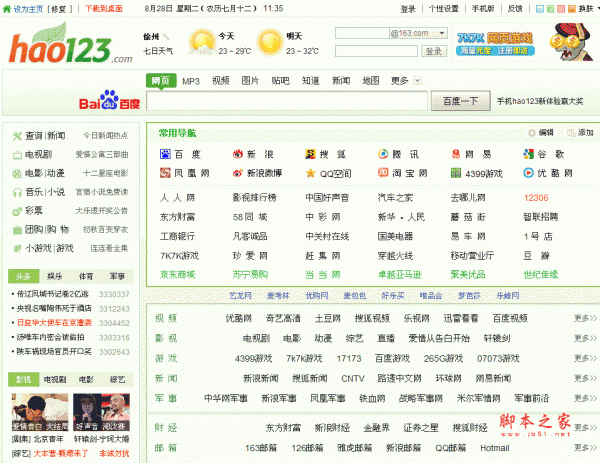Open the 优酷网 play icon
Image resolution: width=600 pixels, height=463 pixels.
coord(528,173)
